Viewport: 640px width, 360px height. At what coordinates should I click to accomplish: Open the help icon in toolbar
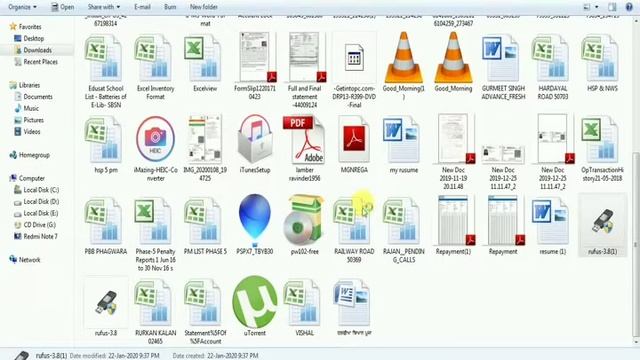click(629, 7)
